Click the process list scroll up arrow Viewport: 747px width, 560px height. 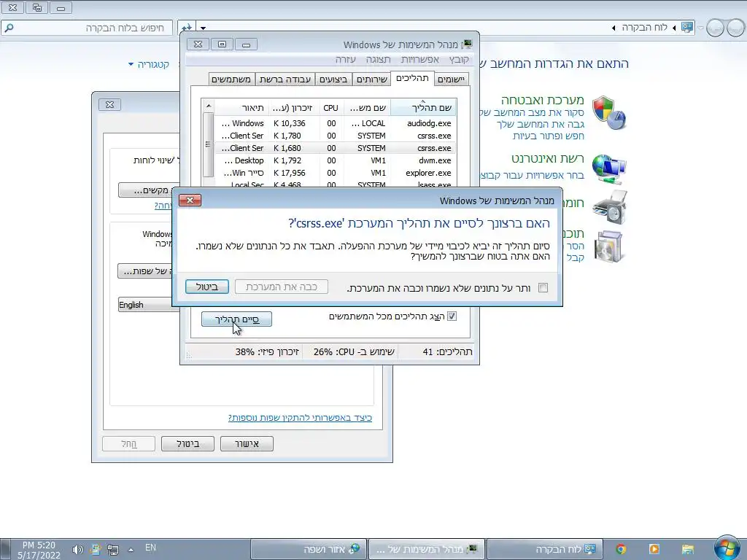(208, 106)
